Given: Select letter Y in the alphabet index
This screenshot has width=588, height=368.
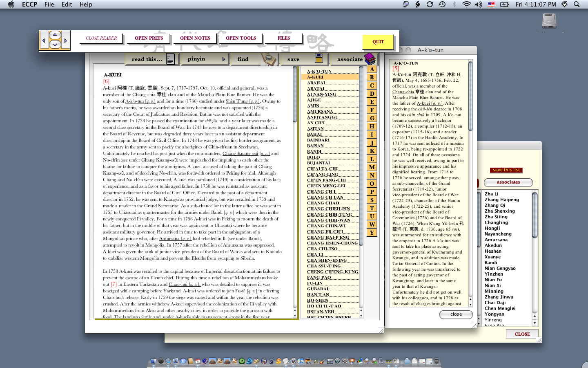Looking at the screenshot, I should point(372,233).
